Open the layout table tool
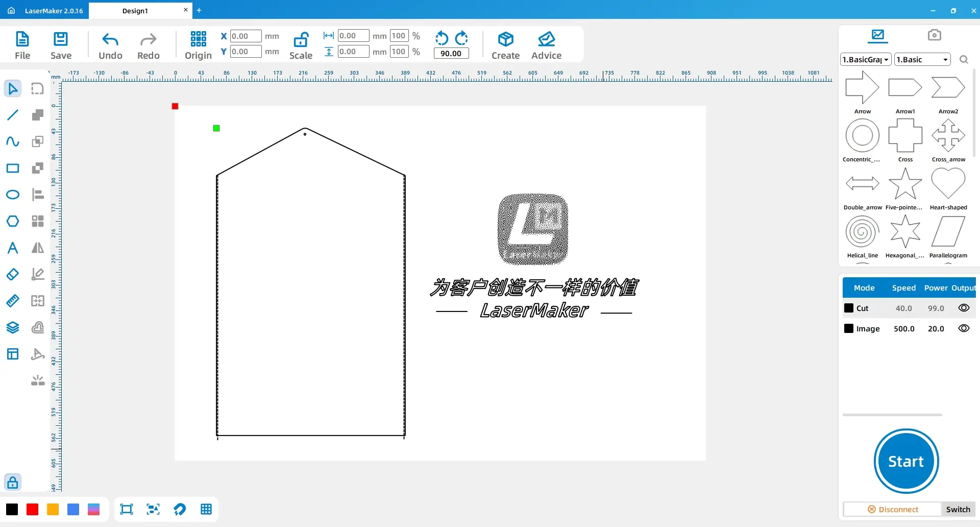The image size is (980, 527). 13,354
